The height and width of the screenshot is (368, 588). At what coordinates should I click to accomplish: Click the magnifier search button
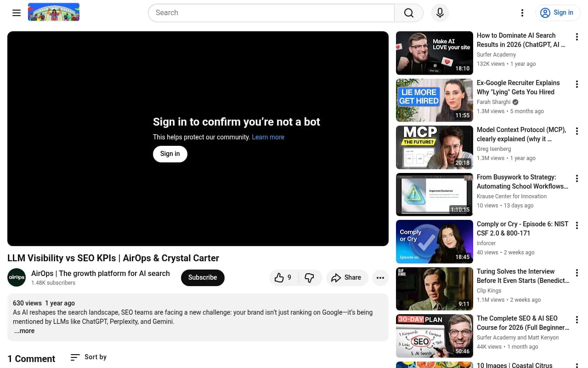tap(409, 13)
